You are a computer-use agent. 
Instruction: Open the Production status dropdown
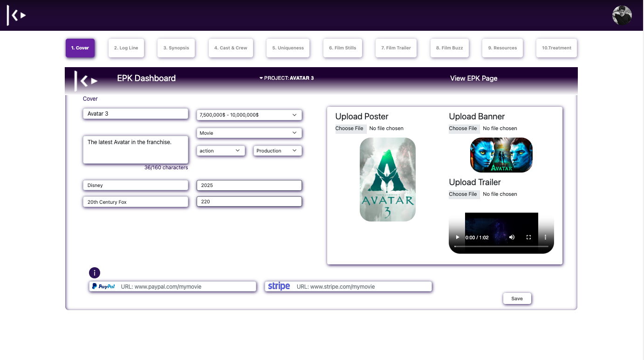[278, 151]
